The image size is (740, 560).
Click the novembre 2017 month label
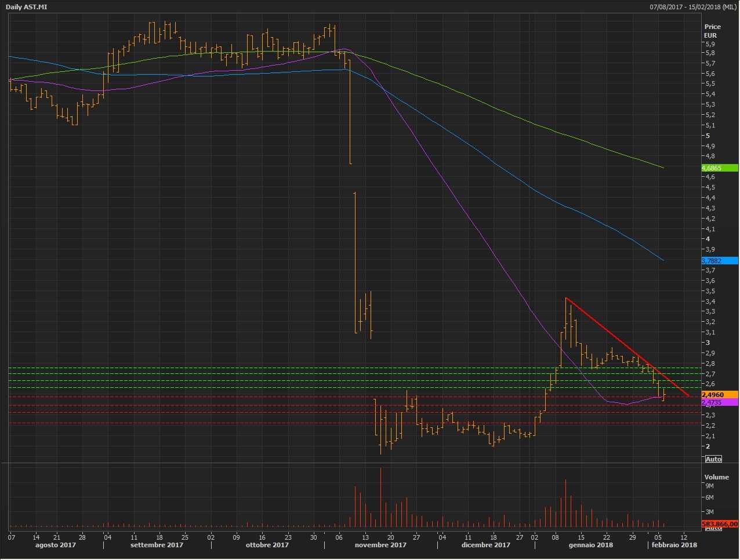coord(380,545)
